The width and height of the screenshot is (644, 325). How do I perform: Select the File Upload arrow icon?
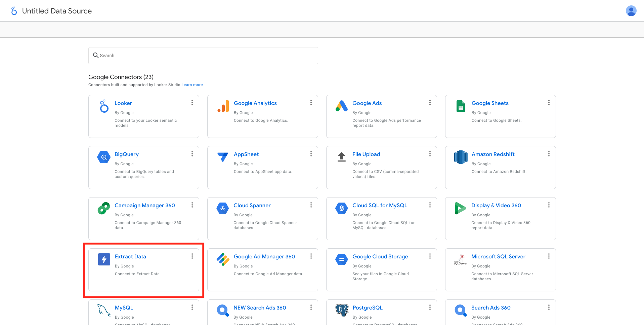pyautogui.click(x=341, y=157)
